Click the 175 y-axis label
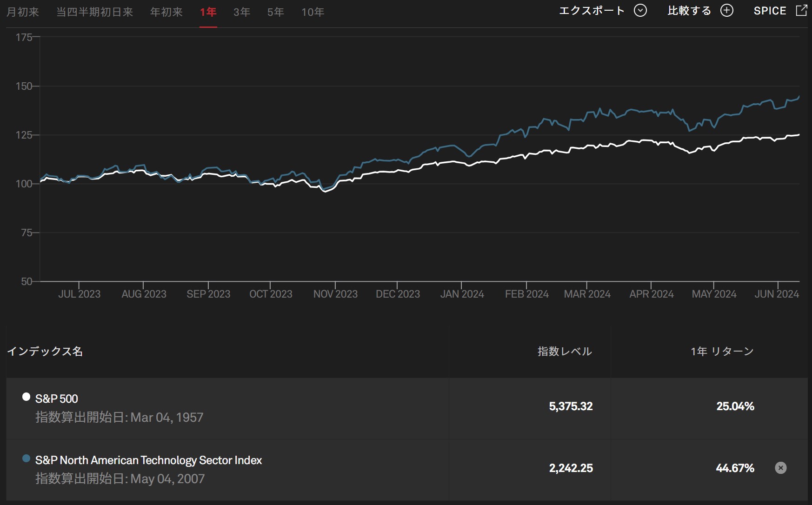Screen dimensions: 812x505 [x=24, y=37]
